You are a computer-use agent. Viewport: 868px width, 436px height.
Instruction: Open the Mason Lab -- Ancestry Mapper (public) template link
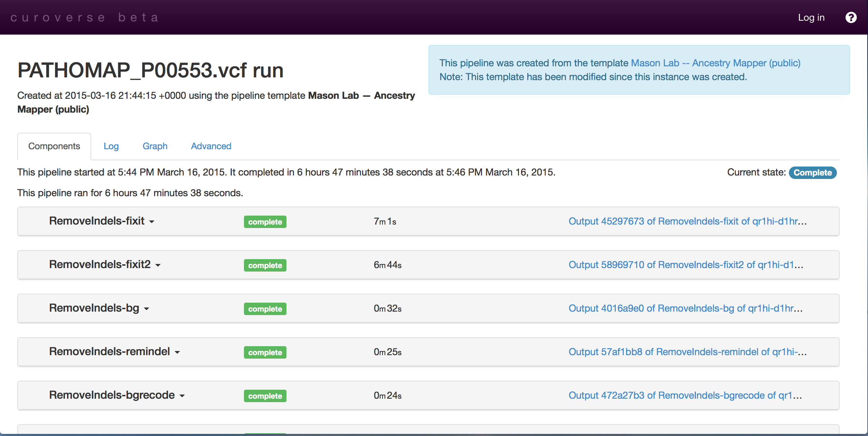point(715,63)
